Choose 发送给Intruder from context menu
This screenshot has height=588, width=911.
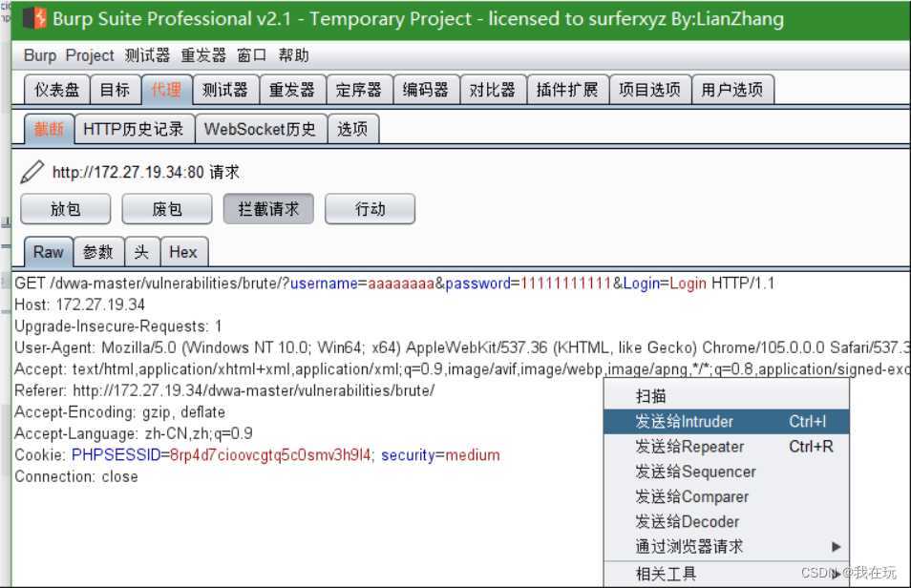(x=727, y=421)
